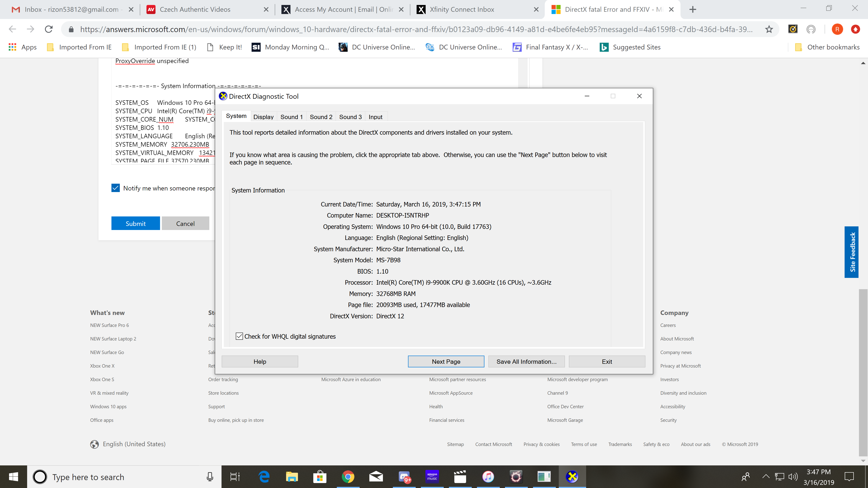This screenshot has height=488, width=868.
Task: Click the address bar URL
Action: coord(416,29)
